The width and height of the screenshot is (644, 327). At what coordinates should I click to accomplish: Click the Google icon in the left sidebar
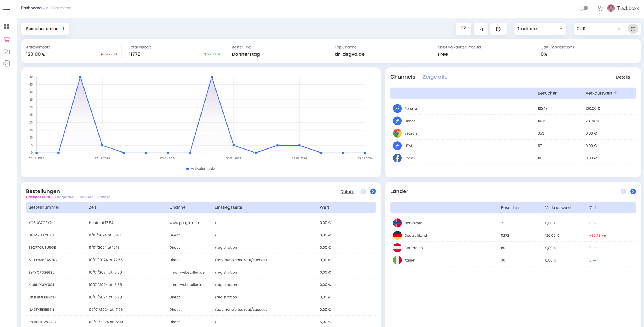7,64
